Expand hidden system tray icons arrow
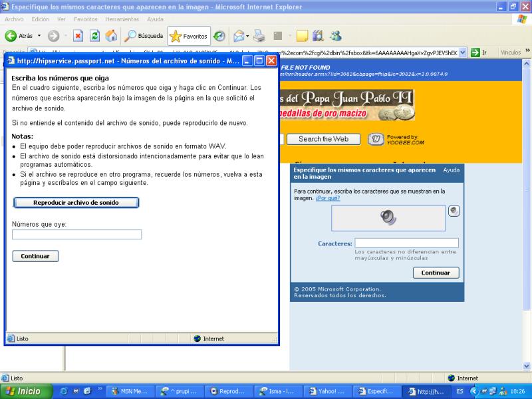Viewport: 532px width, 399px height. 473,391
